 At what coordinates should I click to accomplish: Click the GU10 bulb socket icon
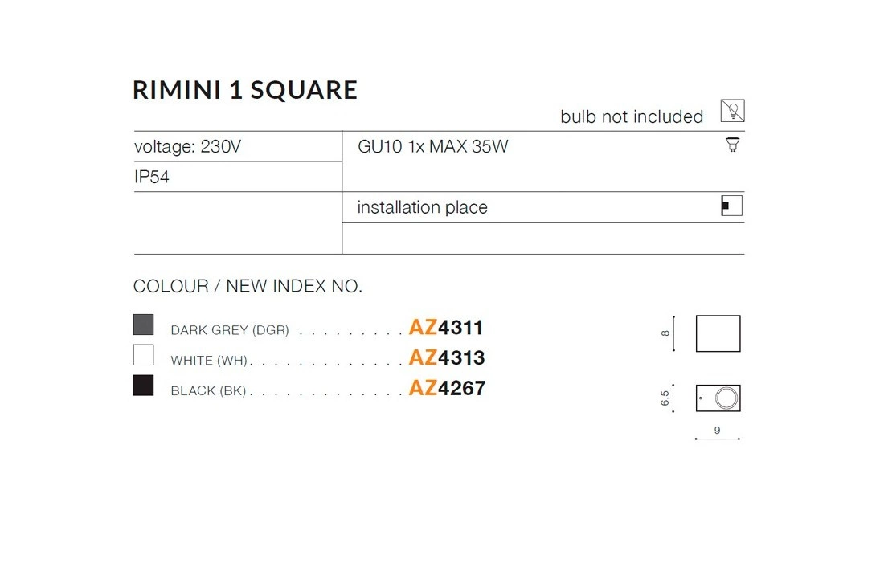[x=732, y=145]
